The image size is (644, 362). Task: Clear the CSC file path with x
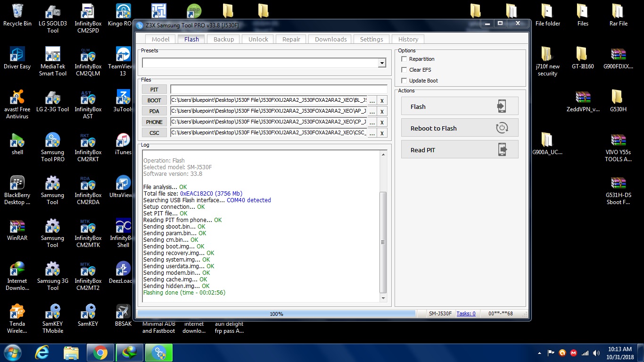click(382, 132)
